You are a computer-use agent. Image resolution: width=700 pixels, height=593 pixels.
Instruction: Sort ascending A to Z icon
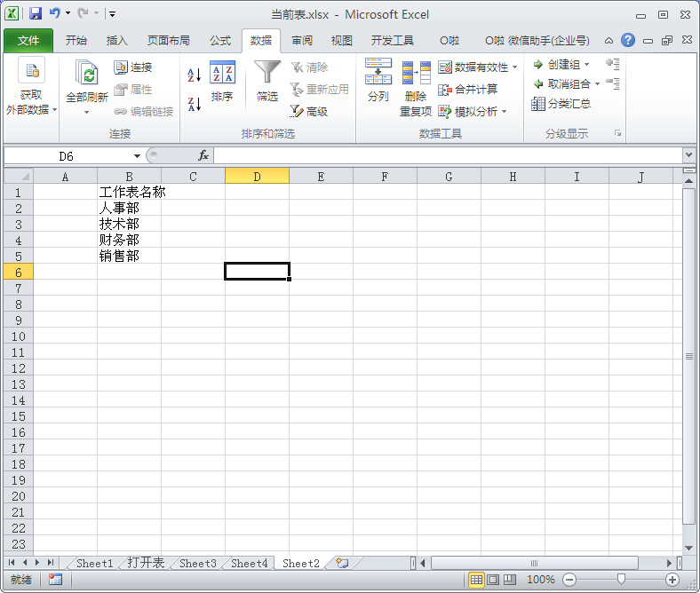click(195, 75)
